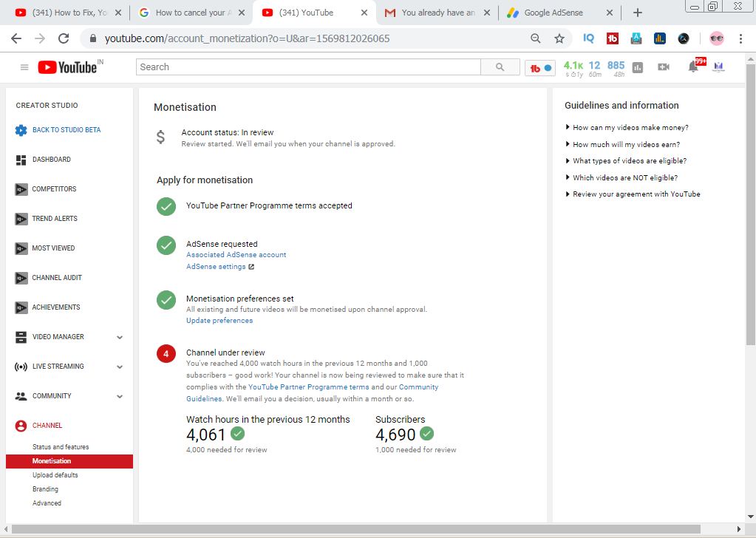
Task: Click the Most Viewed sidebar icon
Action: tap(21, 248)
